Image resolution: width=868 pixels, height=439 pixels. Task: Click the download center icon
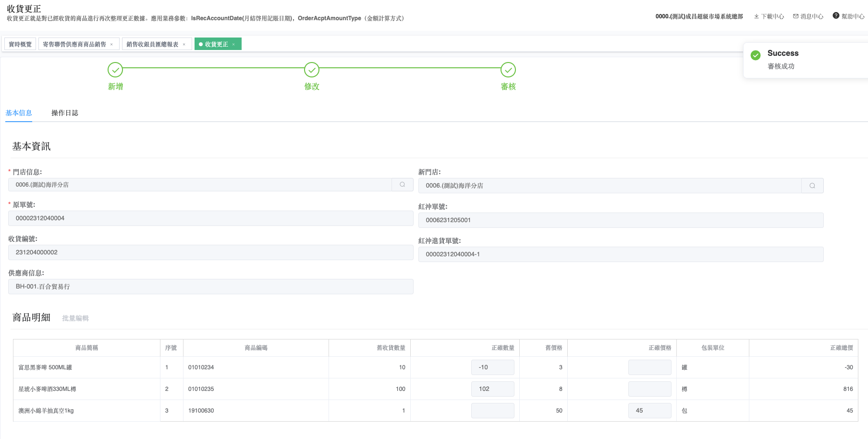click(757, 16)
